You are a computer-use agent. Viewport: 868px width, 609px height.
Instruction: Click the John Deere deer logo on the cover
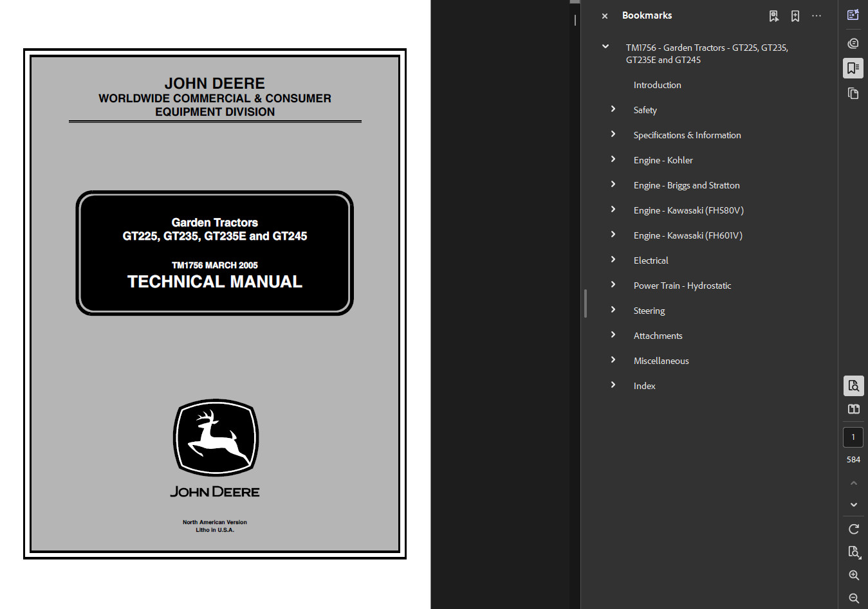(x=216, y=437)
